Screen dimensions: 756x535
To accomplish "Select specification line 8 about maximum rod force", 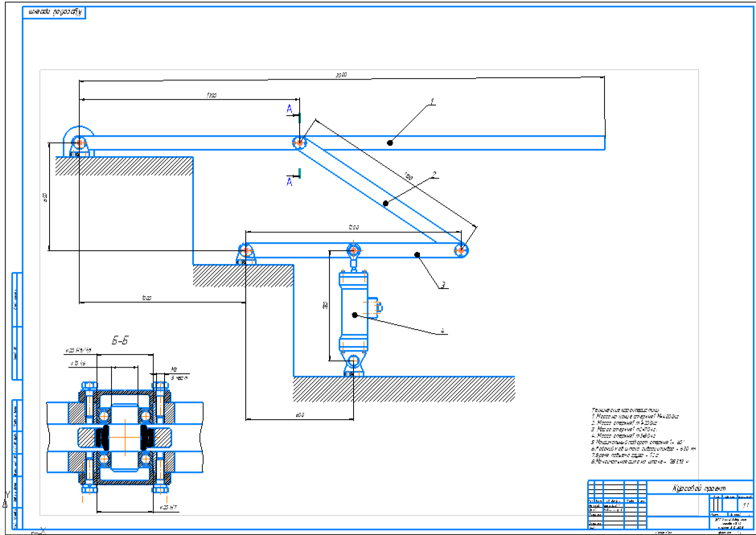I will tap(640, 462).
